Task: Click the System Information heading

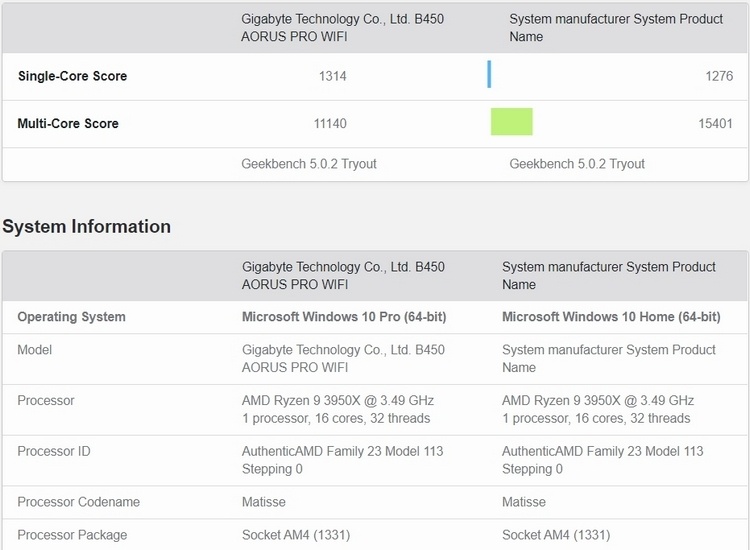Action: 87,227
